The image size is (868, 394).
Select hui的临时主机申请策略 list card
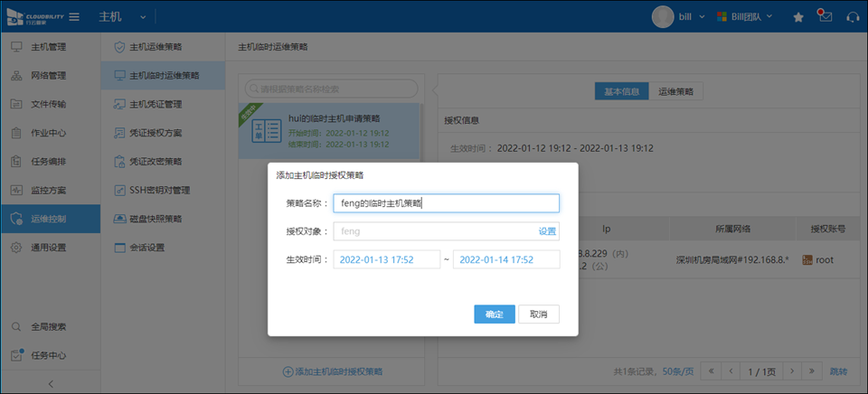pos(329,131)
